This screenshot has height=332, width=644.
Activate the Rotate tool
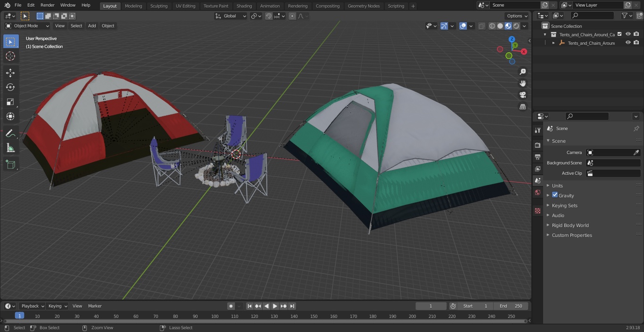[10, 88]
